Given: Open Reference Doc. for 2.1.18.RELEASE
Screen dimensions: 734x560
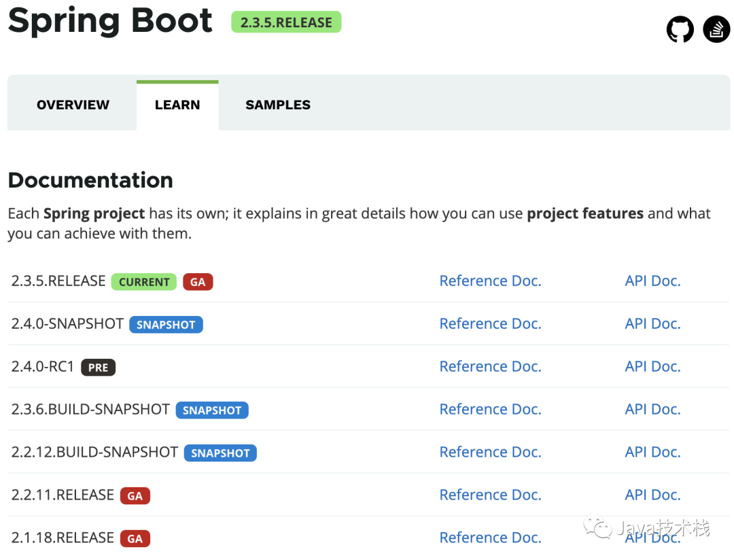Looking at the screenshot, I should [x=490, y=538].
